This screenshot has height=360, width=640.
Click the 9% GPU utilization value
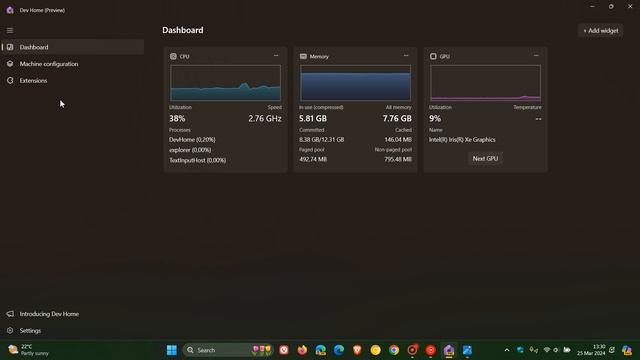point(435,118)
